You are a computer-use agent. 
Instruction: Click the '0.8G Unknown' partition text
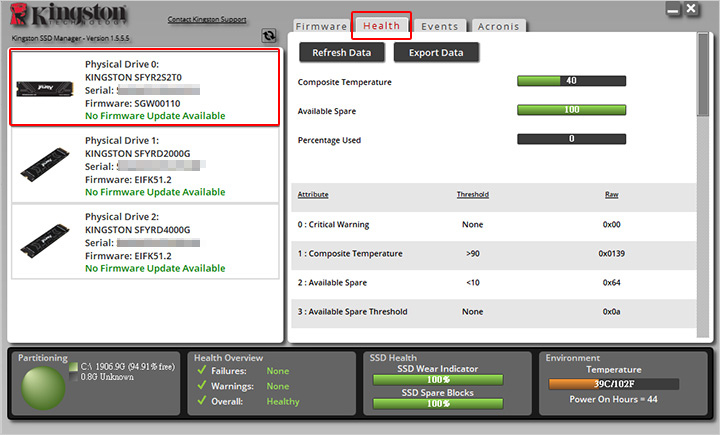tap(107, 377)
